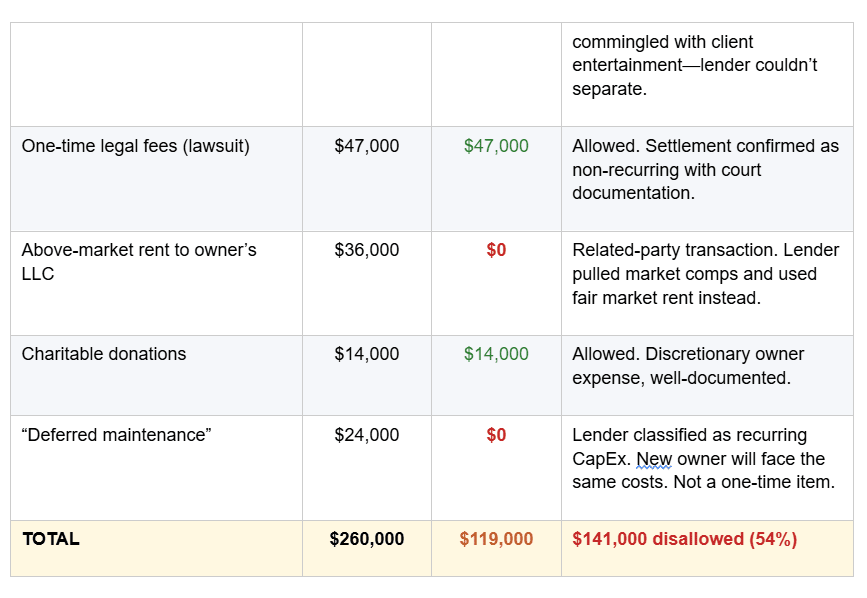867x598 pixels.
Task: Click the black $14,000 donations amount
Action: pyautogui.click(x=366, y=354)
